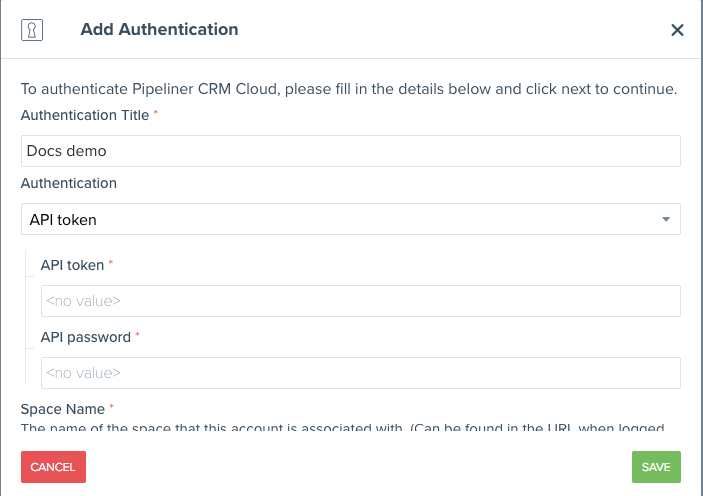
Task: Click the API token label above its input
Action: (x=72, y=265)
